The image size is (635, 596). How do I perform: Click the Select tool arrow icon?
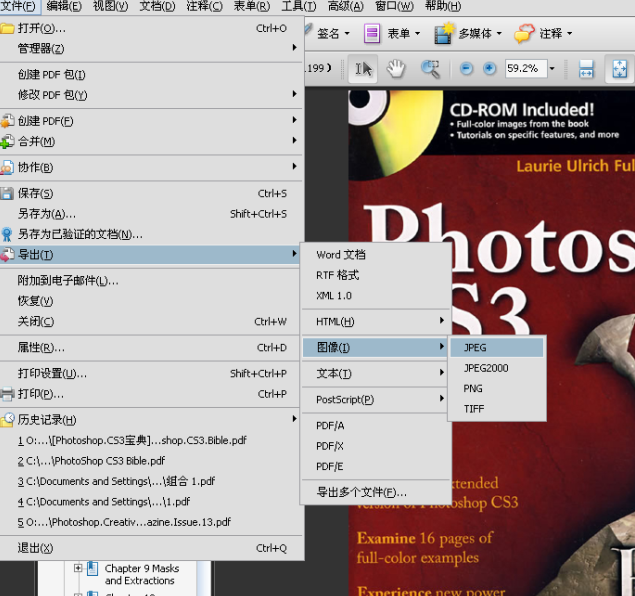click(363, 69)
